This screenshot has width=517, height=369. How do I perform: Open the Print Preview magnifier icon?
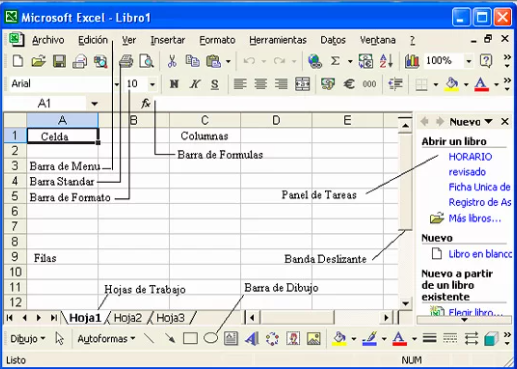(146, 61)
